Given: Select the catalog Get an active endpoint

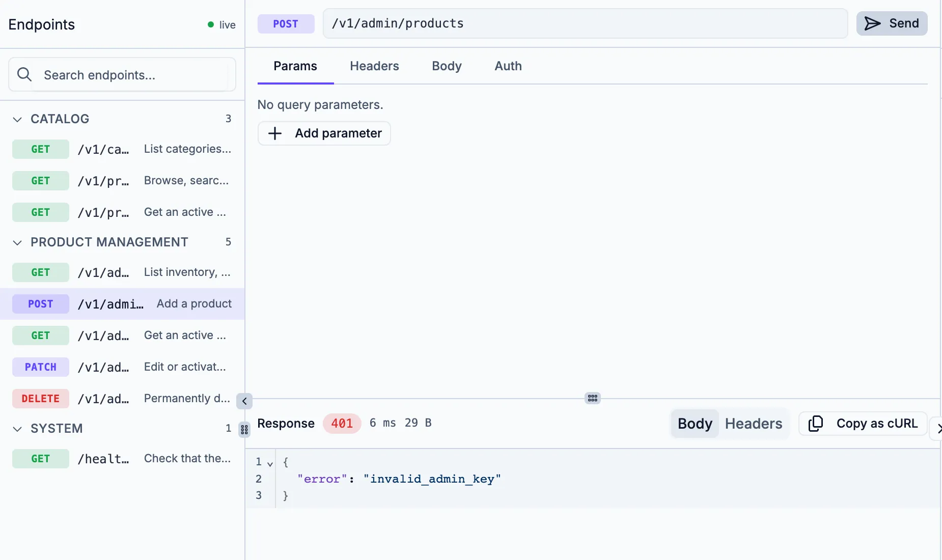Looking at the screenshot, I should point(122,212).
